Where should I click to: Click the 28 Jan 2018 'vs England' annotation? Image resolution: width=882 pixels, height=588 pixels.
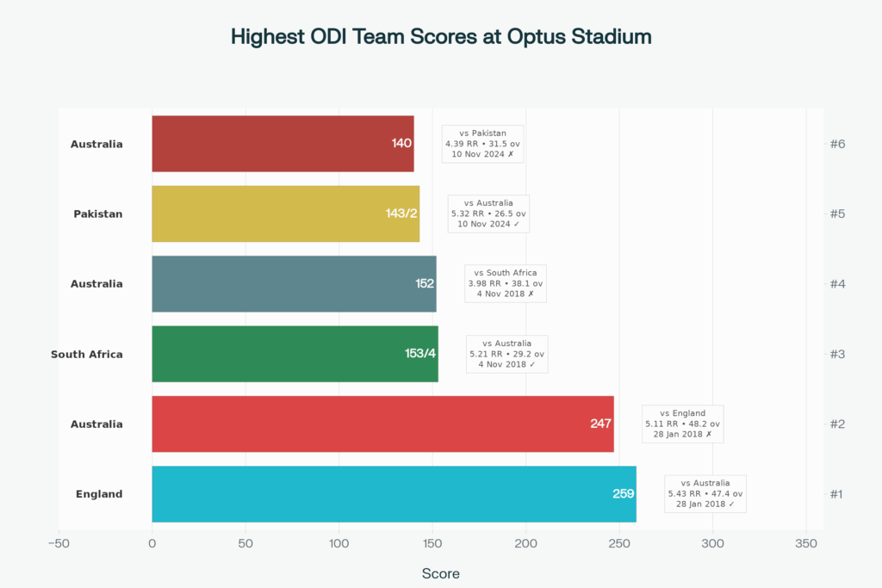[x=682, y=424]
